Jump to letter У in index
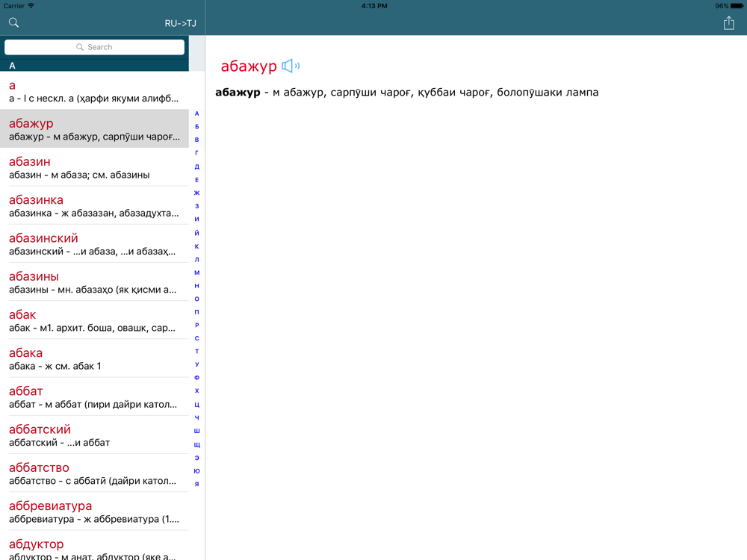Image resolution: width=747 pixels, height=560 pixels. tap(196, 364)
